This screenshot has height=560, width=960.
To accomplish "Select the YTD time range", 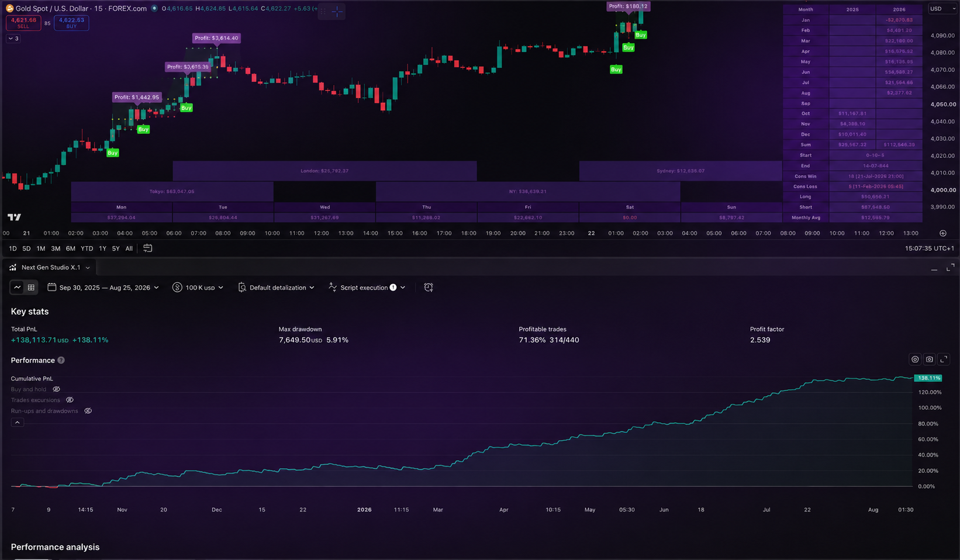I will coord(87,248).
